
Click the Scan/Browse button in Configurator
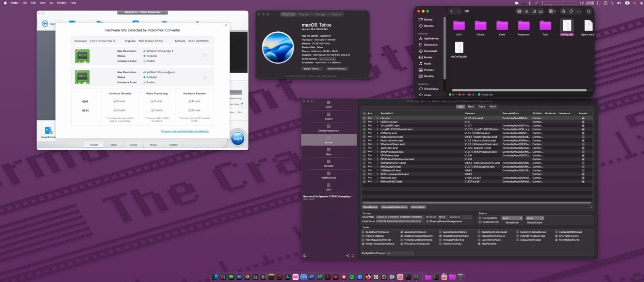370,207
